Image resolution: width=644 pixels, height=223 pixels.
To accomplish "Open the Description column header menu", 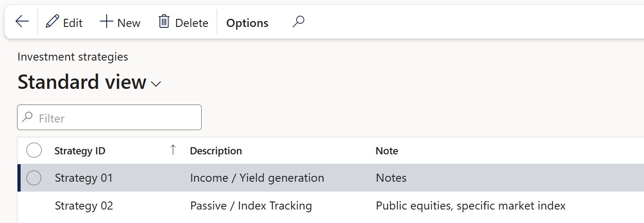I will [216, 151].
